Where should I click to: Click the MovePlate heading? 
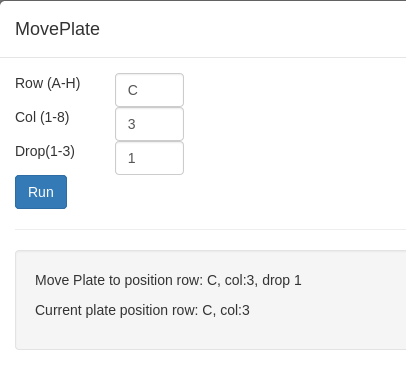(57, 29)
